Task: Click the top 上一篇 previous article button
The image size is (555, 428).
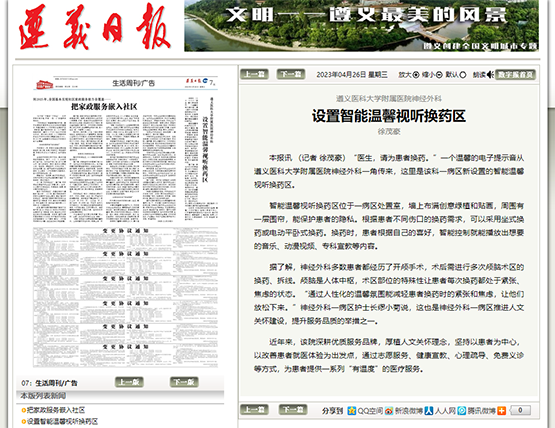Action: pyautogui.click(x=254, y=74)
